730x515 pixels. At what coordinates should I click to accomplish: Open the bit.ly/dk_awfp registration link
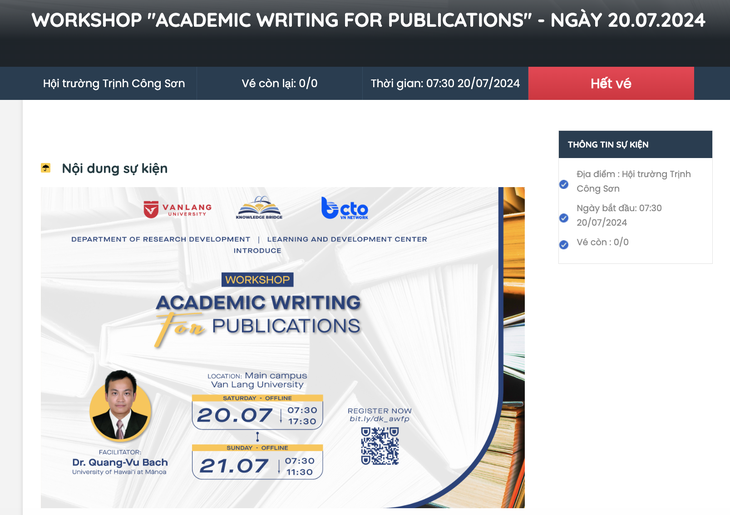(379, 419)
